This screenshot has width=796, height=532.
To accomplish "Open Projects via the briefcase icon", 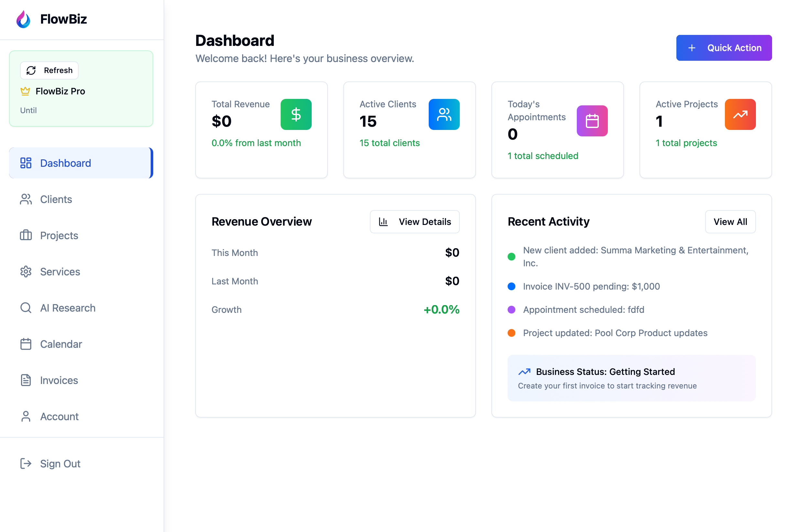I will tap(26, 236).
